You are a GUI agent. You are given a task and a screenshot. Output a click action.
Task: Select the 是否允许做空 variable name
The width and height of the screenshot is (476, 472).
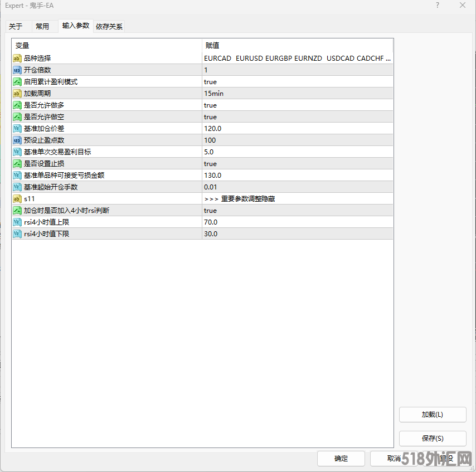click(44, 117)
